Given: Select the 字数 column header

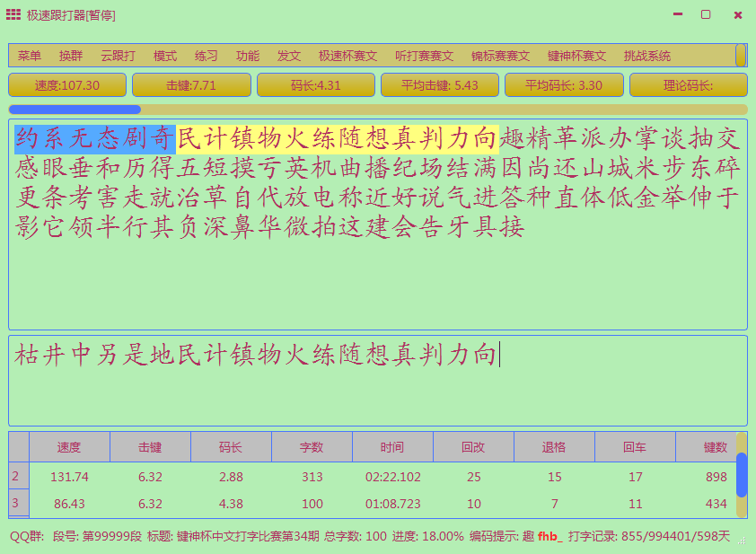Looking at the screenshot, I should [x=312, y=447].
